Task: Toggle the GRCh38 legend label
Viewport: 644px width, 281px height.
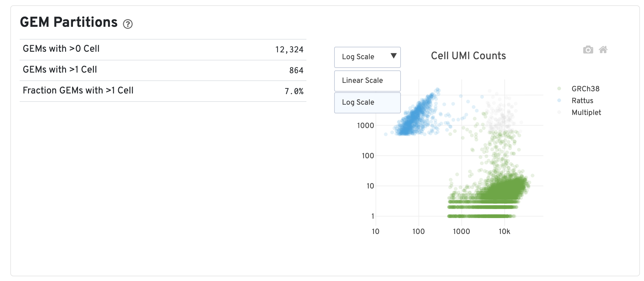Action: (585, 89)
